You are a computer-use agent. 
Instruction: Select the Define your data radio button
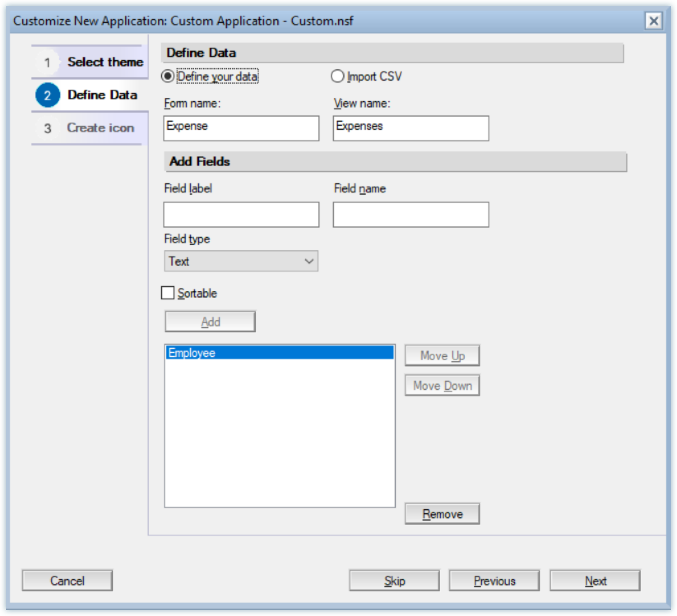coord(168,76)
